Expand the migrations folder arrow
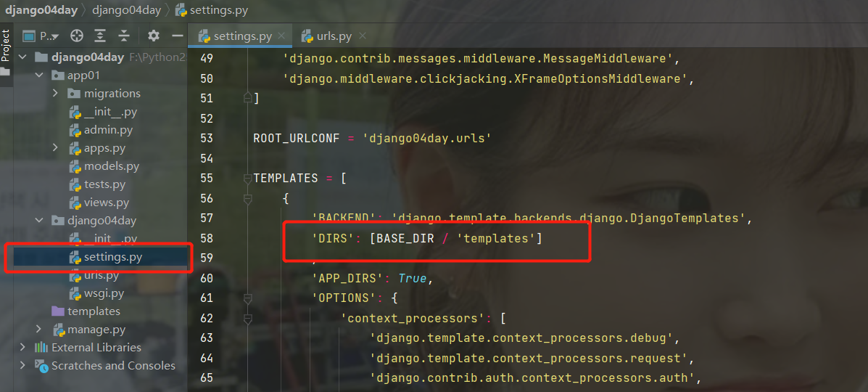Image resolution: width=868 pixels, height=392 pixels. click(x=55, y=93)
